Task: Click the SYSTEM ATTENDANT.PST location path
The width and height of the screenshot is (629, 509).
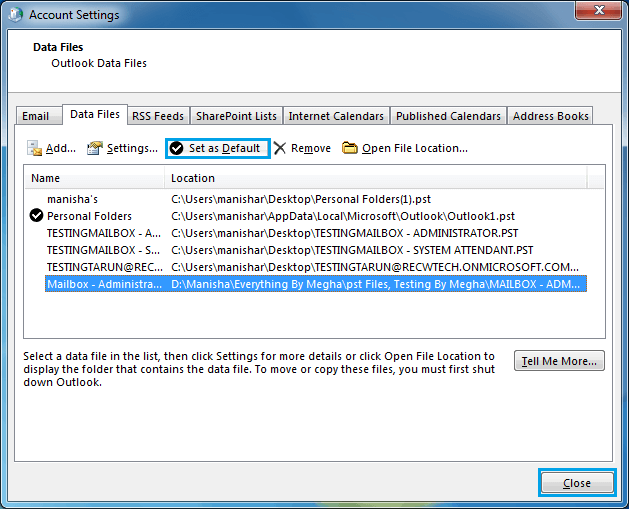Action: coord(352,250)
